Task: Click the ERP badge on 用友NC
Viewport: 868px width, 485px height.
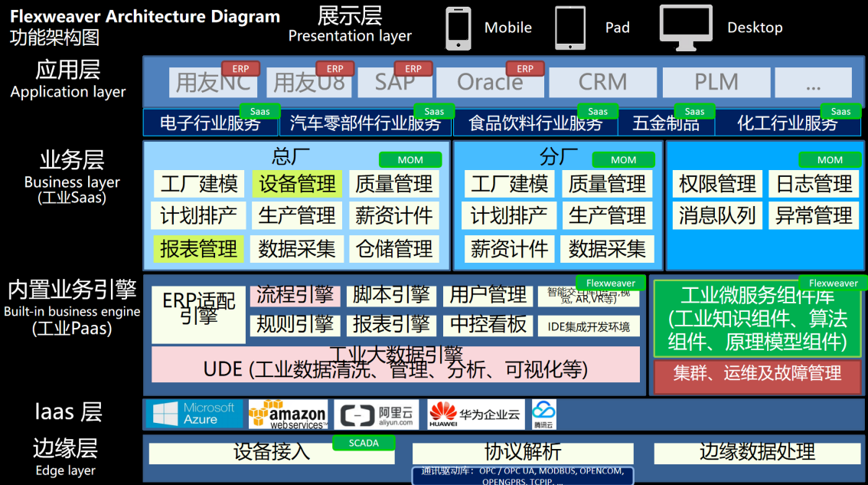Action: [x=240, y=69]
